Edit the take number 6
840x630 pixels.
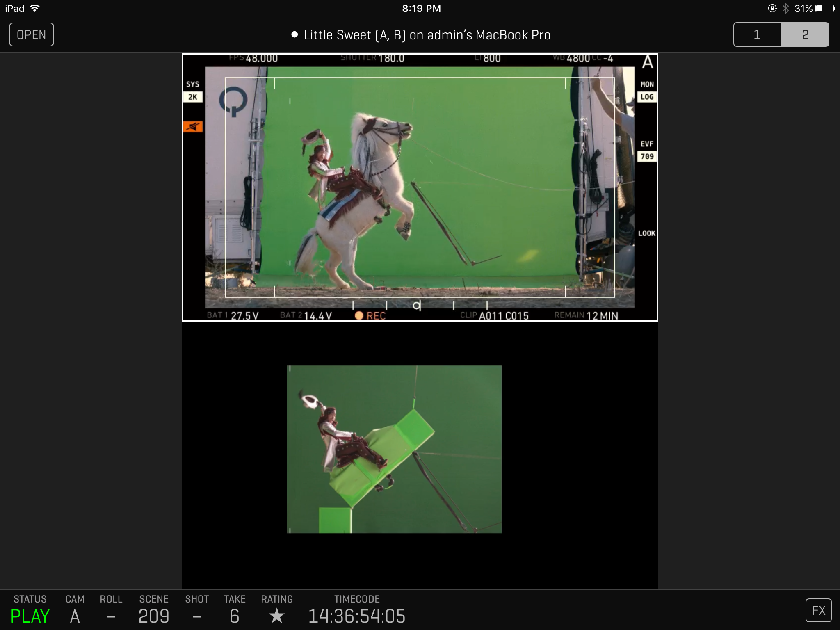(x=234, y=616)
